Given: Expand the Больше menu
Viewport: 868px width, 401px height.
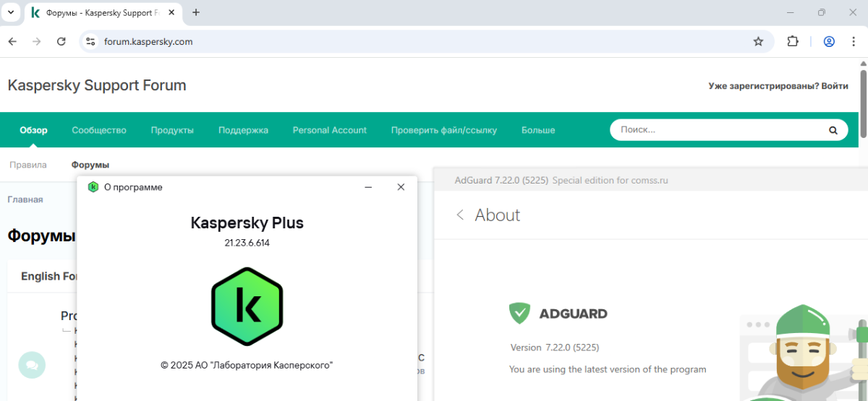Looking at the screenshot, I should (x=538, y=130).
